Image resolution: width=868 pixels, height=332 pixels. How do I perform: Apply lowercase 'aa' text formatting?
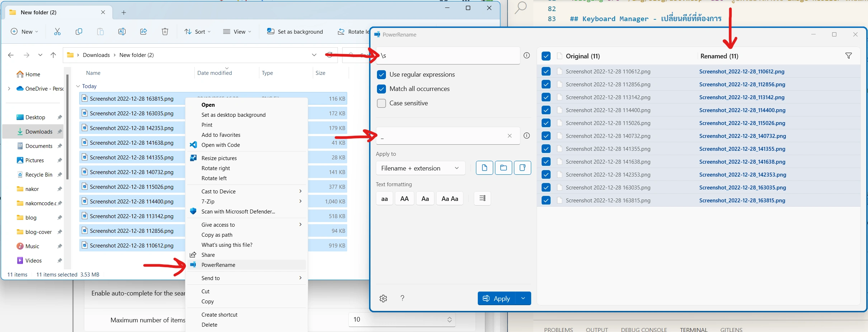(385, 198)
